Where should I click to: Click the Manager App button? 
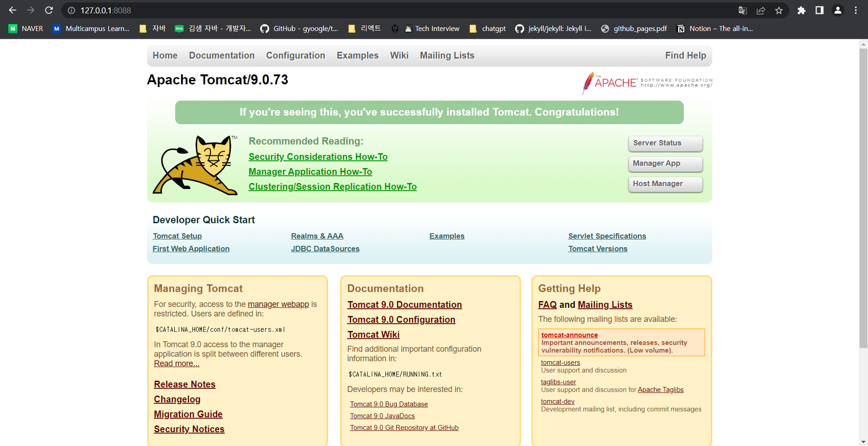point(665,164)
